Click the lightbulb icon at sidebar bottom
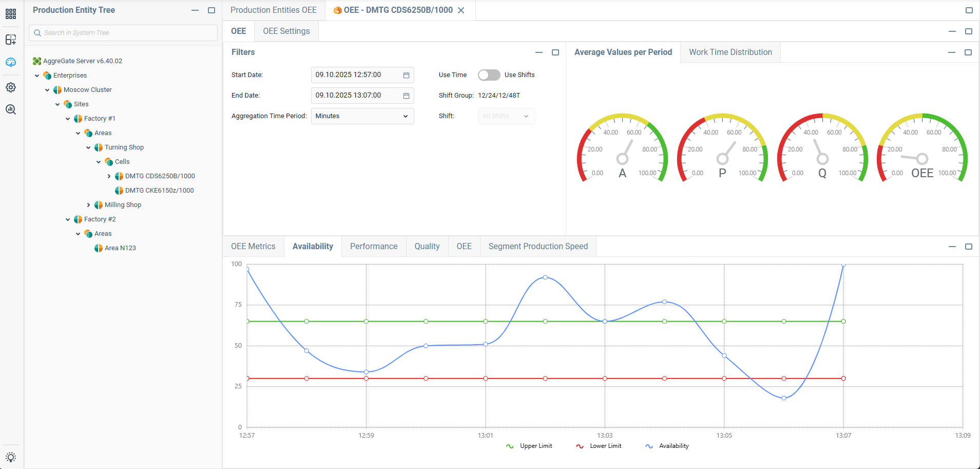Viewport: 980px width, 469px height. click(x=11, y=457)
